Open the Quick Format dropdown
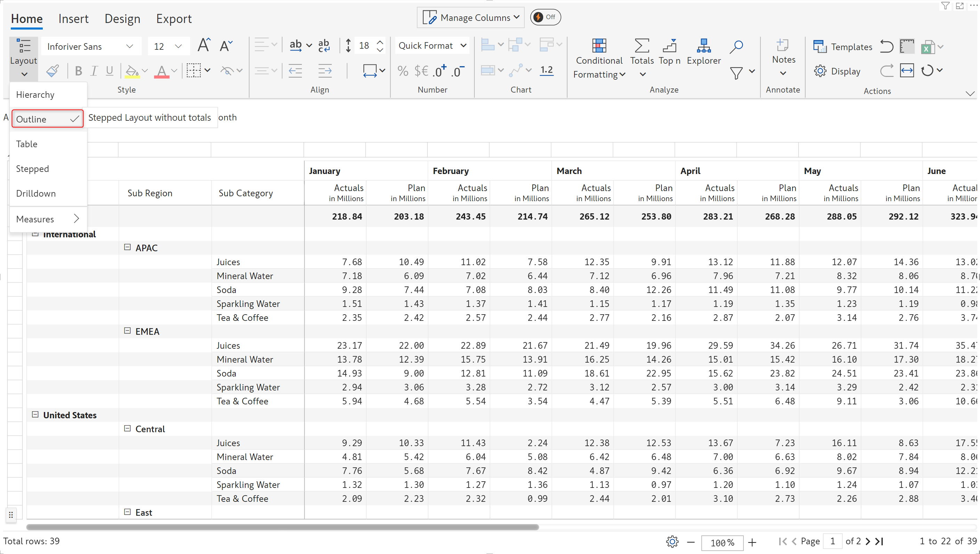 (432, 46)
